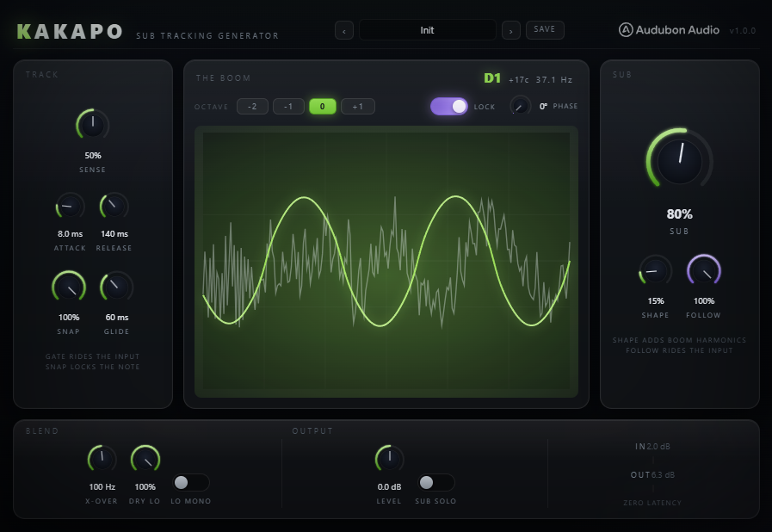Click the Snap knob
This screenshot has width=772, height=532.
[69, 288]
